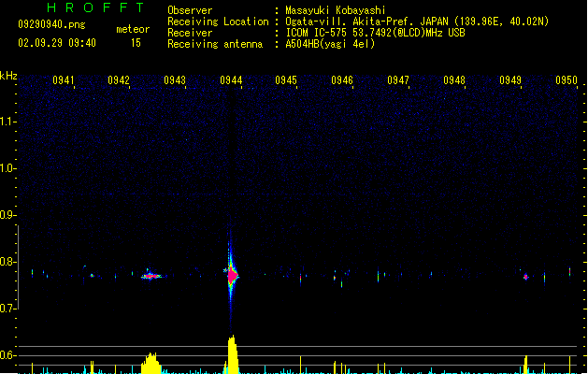This screenshot has width=588, height=374.
Task: Click the 0944 time marker
Action: (231, 80)
